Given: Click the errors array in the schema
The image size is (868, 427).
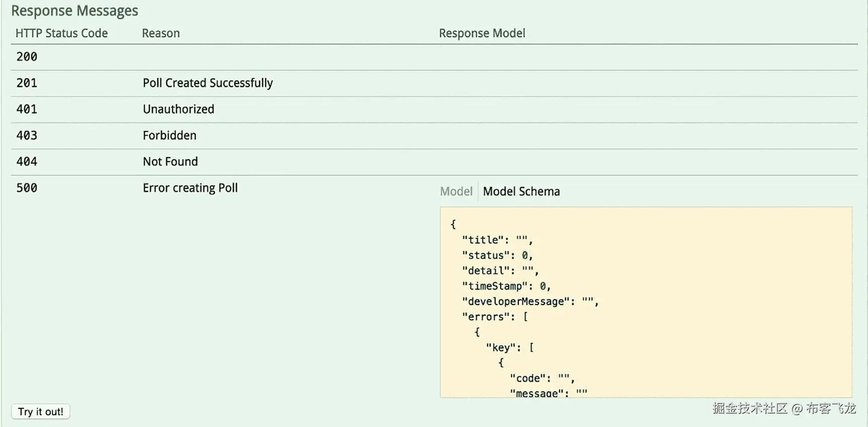Looking at the screenshot, I should (x=485, y=317).
